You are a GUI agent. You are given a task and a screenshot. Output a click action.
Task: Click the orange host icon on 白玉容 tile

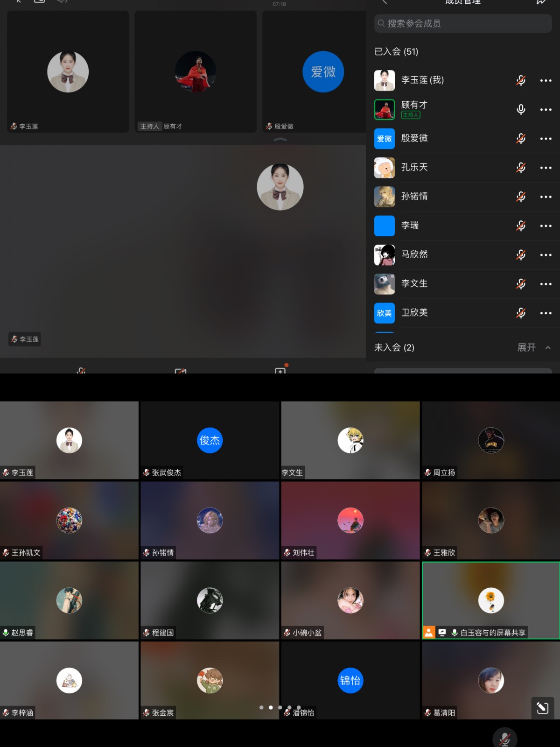(x=428, y=633)
